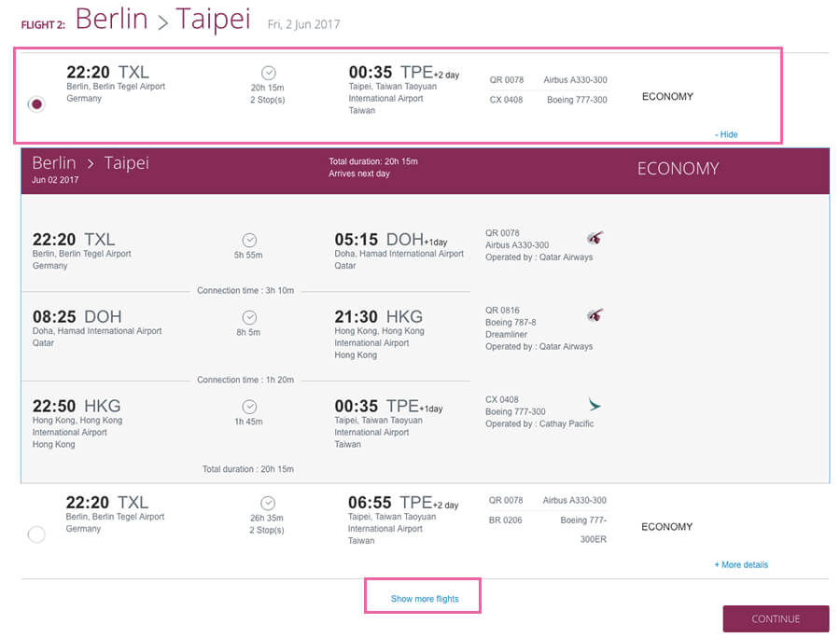
Task: Click 'Connection time : 3h 10m' text
Action: pyautogui.click(x=245, y=290)
